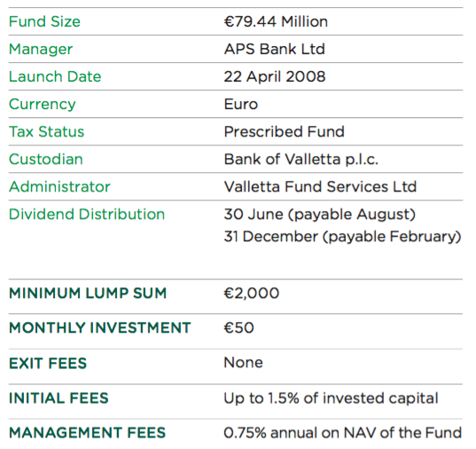
Task: Select Up to 1.5% of invested capital
Action: [x=331, y=398]
